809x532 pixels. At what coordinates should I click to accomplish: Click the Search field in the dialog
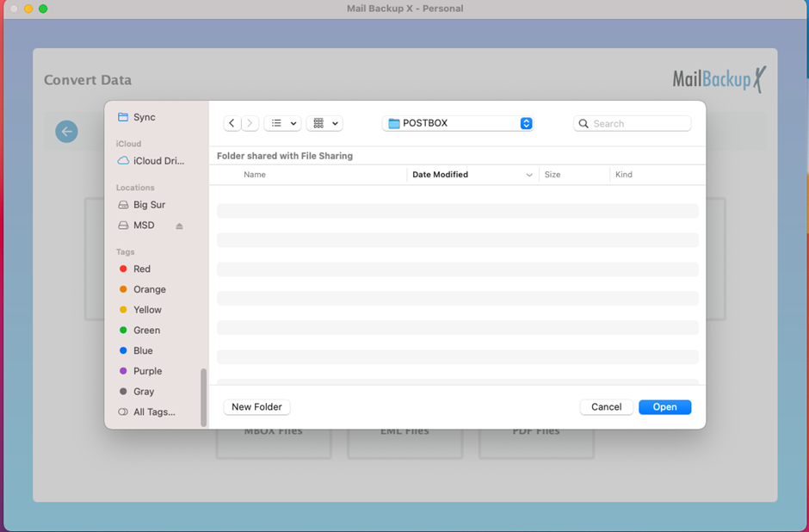632,123
